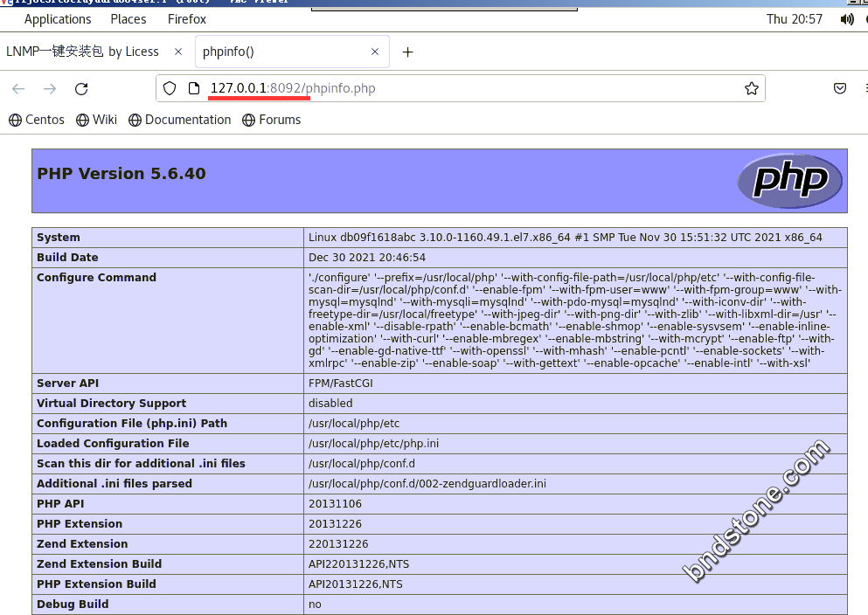Click the Zend Extension Build value
This screenshot has height=615, width=868.
(x=358, y=564)
